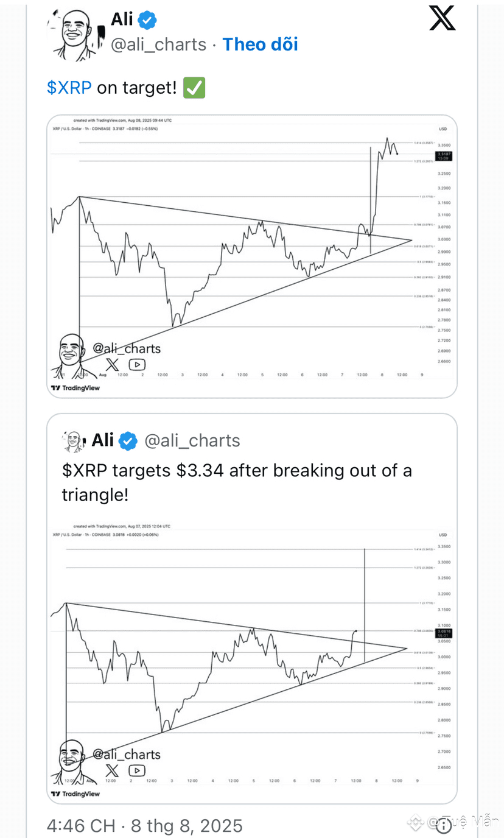The width and height of the screenshot is (504, 838).
Task: Open the top XRP chart image
Action: pyautogui.click(x=252, y=256)
